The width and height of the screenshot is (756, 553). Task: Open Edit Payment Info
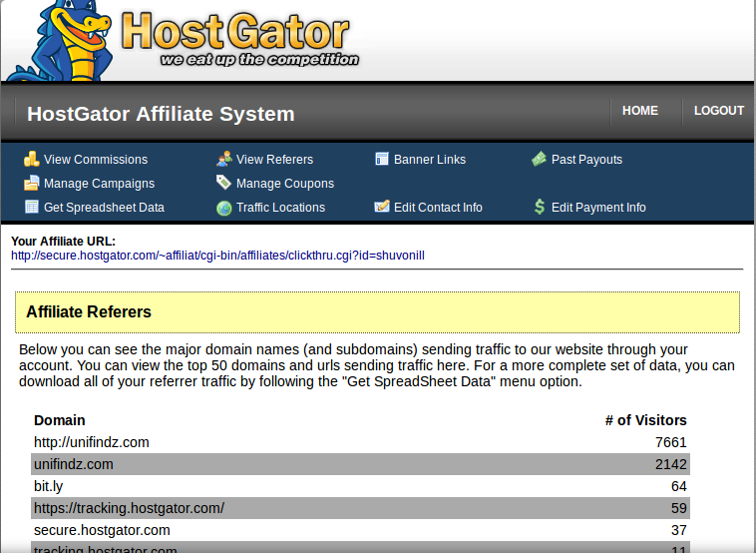click(598, 208)
